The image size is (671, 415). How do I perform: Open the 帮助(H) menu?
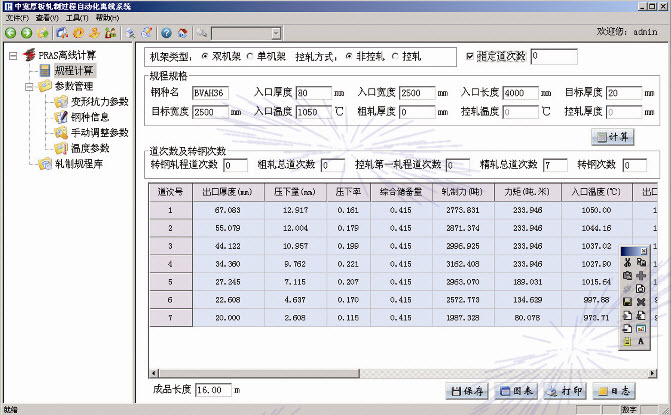[x=106, y=18]
